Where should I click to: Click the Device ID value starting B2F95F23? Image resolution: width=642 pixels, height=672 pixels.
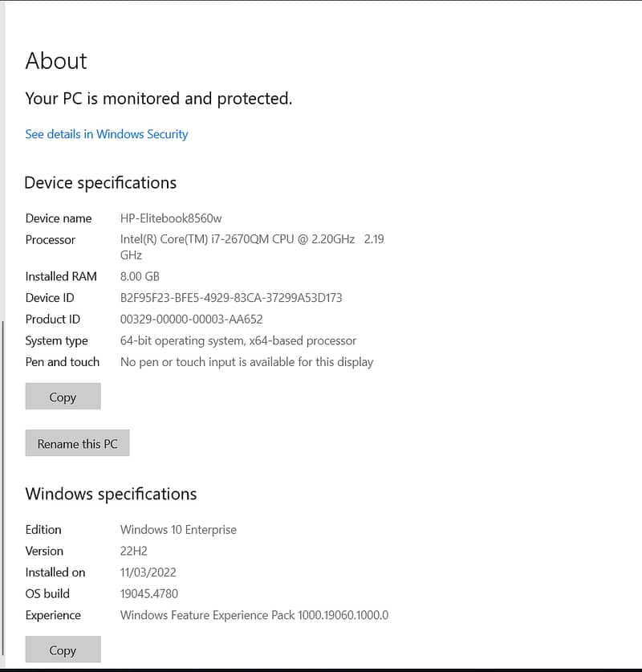(231, 298)
